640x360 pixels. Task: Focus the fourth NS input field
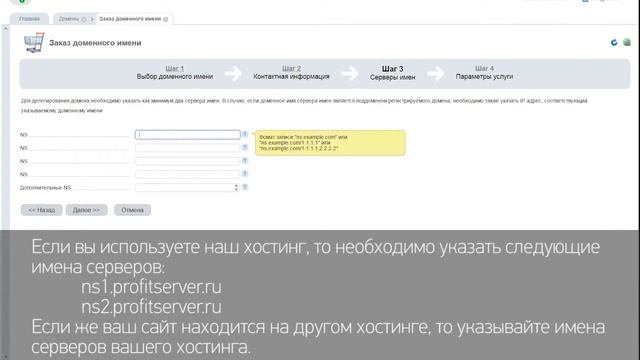187,174
